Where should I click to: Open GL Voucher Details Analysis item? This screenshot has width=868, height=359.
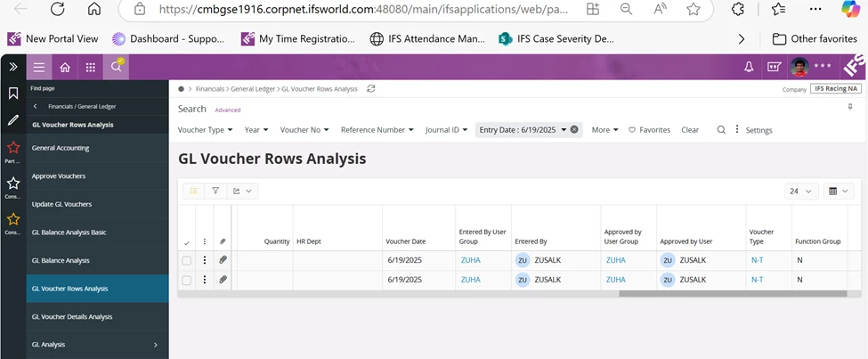[x=97, y=317]
